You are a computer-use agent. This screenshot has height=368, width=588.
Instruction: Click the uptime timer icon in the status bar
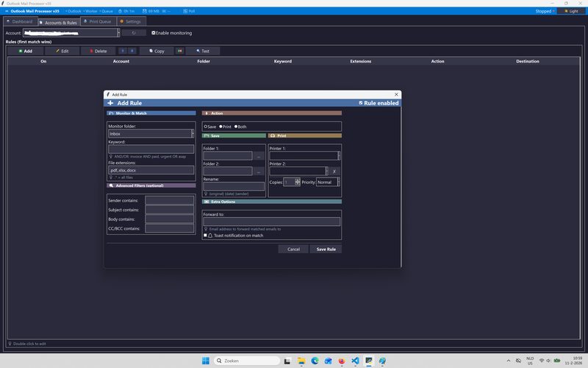coord(120,11)
